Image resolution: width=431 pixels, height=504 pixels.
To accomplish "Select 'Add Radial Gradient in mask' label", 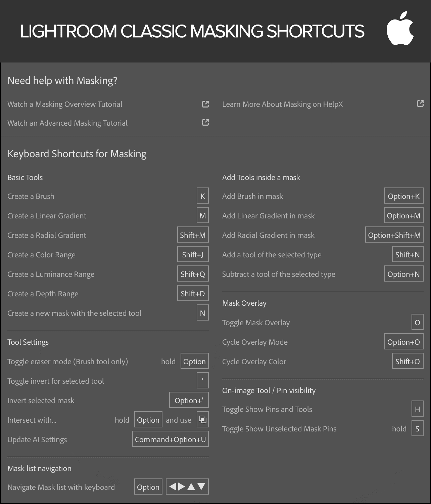I will coord(269,235).
